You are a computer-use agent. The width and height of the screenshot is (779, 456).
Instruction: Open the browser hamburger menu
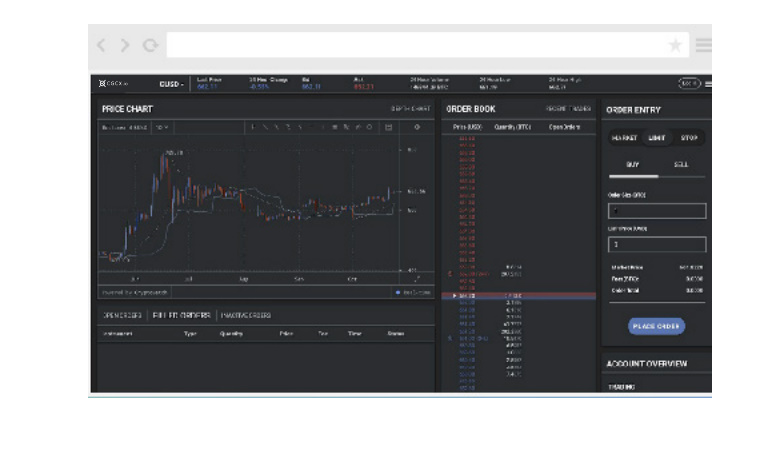(x=703, y=45)
